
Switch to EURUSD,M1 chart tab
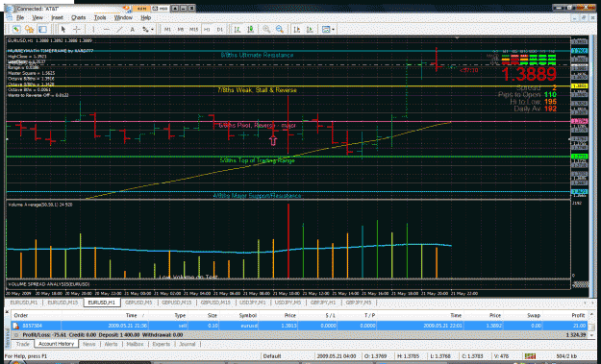pyautogui.click(x=24, y=303)
